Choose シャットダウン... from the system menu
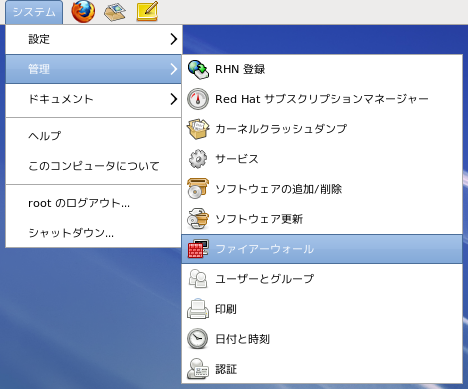Image resolution: width=468 pixels, height=389 pixels. [93, 232]
